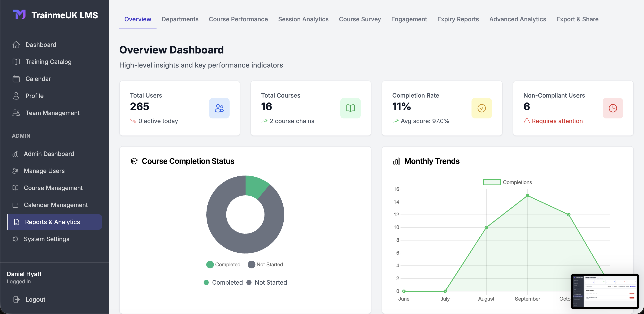
Task: Select the Dashboard home icon
Action: pyautogui.click(x=16, y=45)
